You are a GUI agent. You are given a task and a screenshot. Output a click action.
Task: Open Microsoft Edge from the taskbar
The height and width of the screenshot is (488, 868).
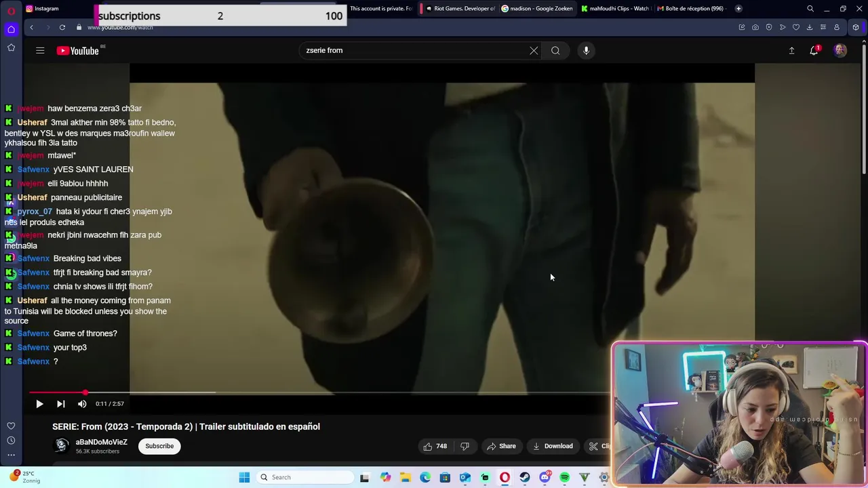425,477
